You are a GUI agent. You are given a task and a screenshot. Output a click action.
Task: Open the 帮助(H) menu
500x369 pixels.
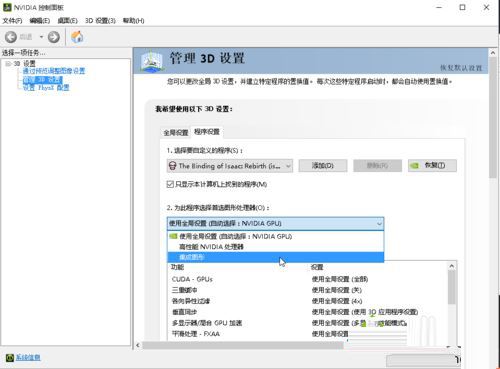coord(133,21)
